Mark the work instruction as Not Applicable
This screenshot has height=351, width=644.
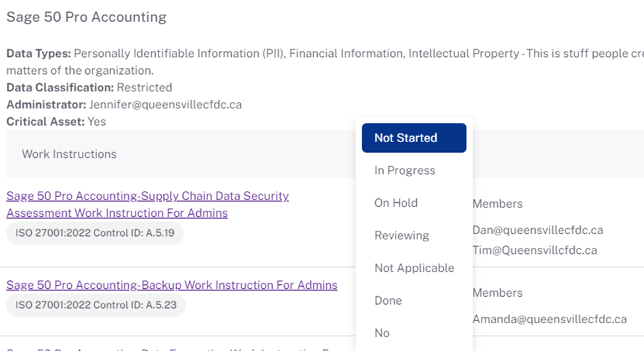(414, 268)
